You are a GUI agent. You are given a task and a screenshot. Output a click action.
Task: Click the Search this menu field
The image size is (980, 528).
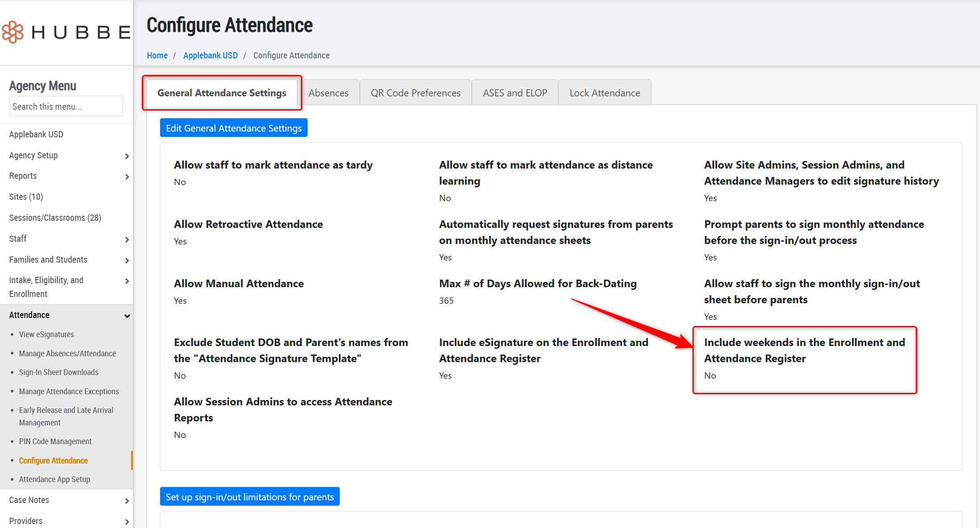click(66, 107)
